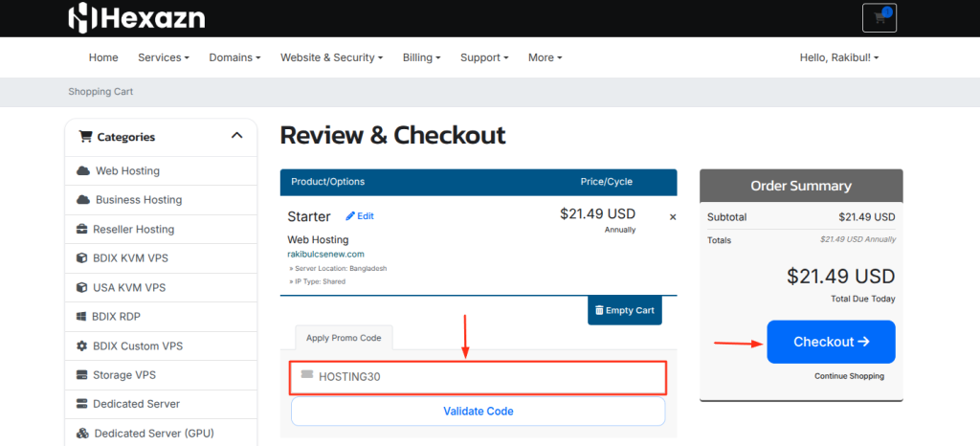Open the shopping cart icon in header
This screenshot has height=446, width=980.
tap(880, 17)
